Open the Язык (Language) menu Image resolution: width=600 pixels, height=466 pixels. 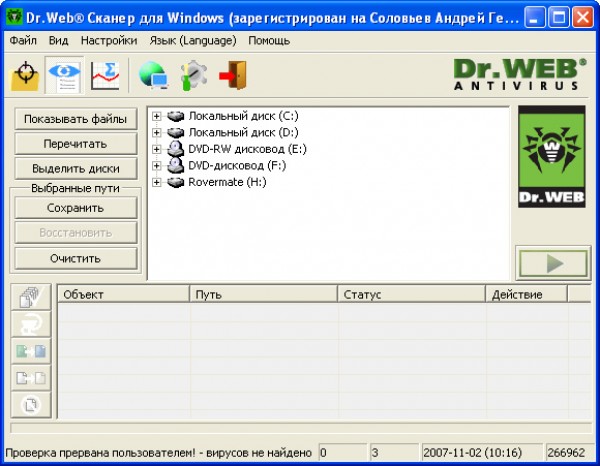[x=193, y=41]
